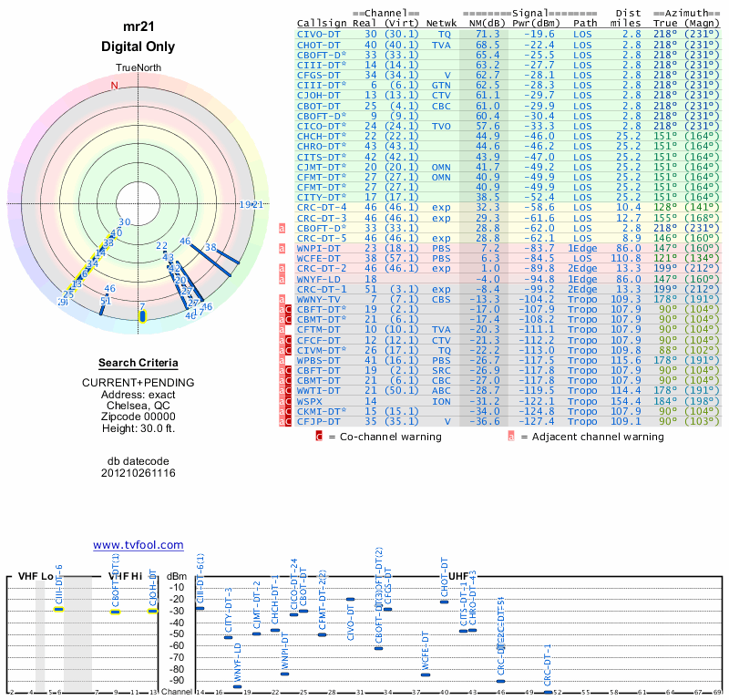Select the CITY-DT* callsign
Viewport: 729px width, 700px height.
pos(322,197)
